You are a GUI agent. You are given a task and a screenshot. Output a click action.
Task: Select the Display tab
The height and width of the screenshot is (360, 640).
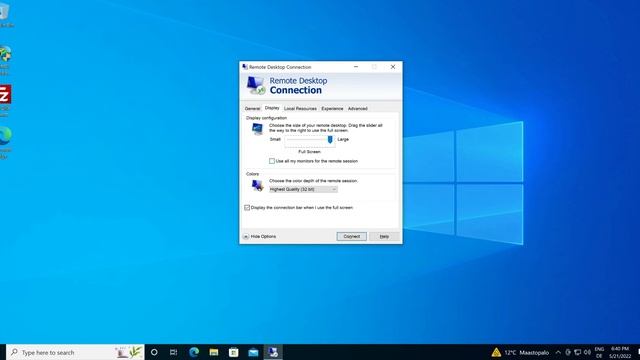272,108
